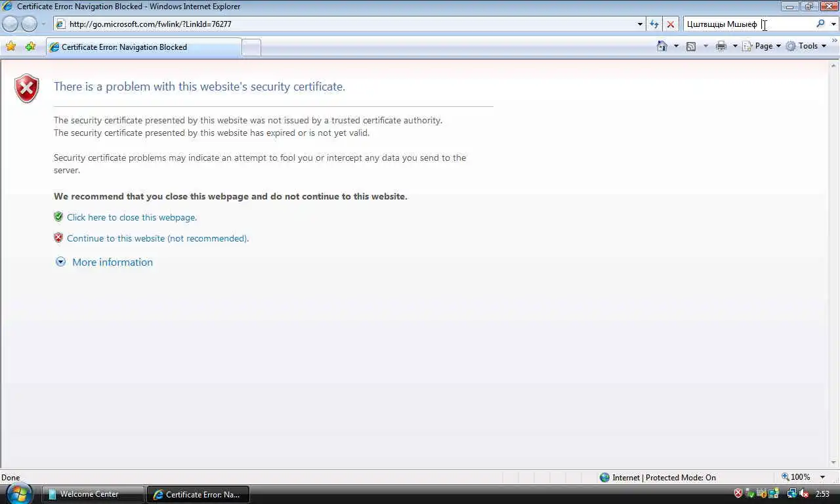Image resolution: width=840 pixels, height=504 pixels.
Task: Open the search provider options dropdown
Action: coord(833,24)
